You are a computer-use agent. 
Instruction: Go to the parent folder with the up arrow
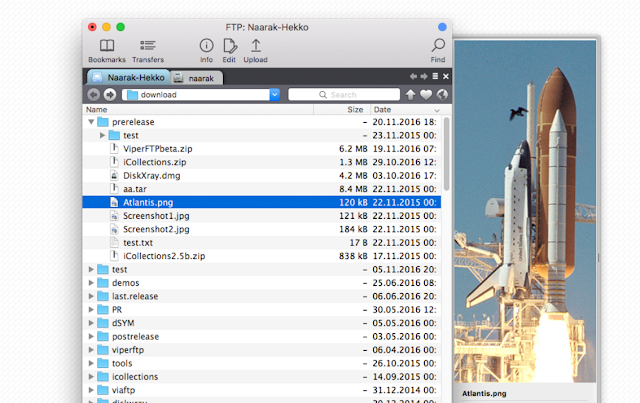click(x=410, y=95)
